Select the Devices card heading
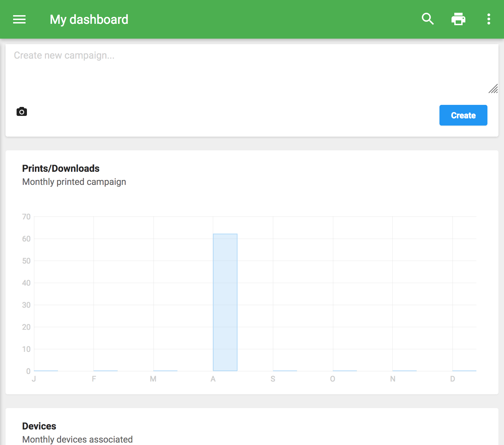 coord(39,426)
